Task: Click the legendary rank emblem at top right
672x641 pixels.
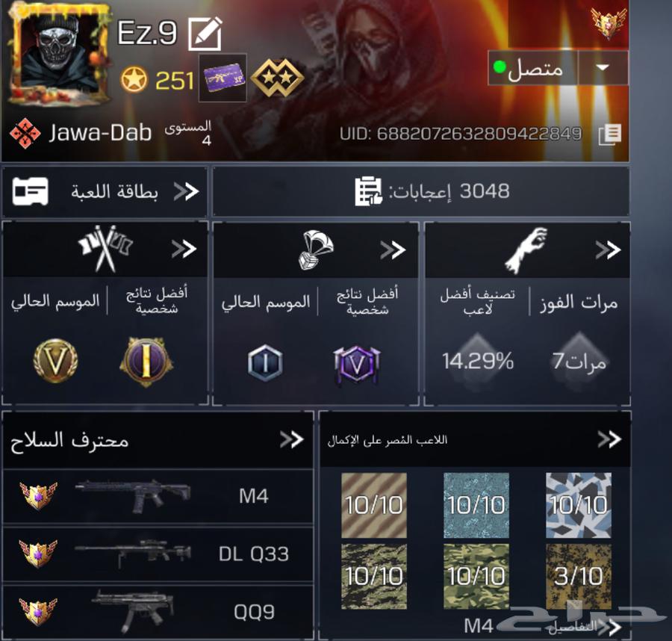Action: tap(609, 22)
